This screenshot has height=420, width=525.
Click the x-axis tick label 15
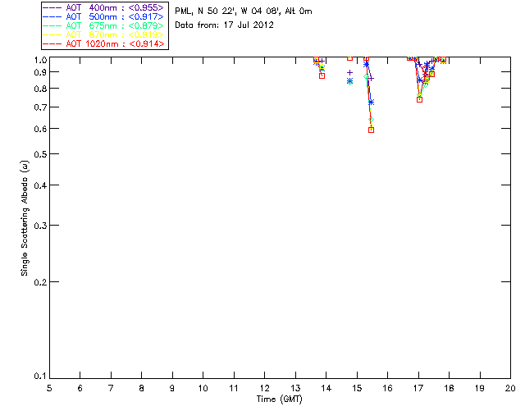click(x=357, y=388)
